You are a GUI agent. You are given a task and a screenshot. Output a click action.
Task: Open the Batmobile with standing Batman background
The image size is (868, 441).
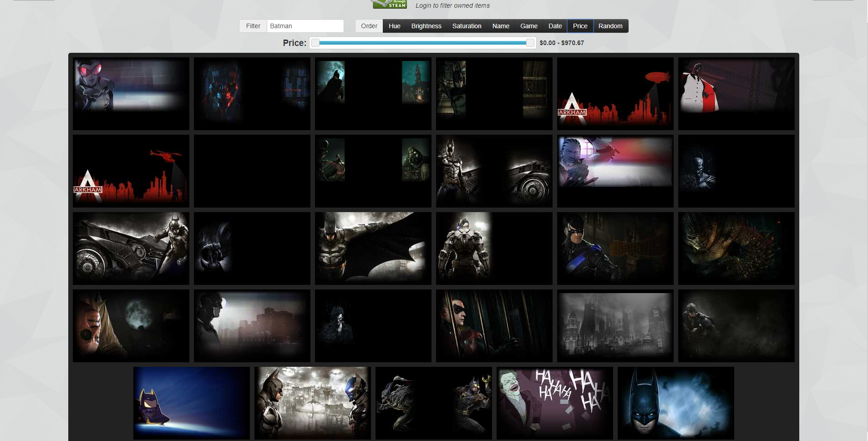(131, 248)
